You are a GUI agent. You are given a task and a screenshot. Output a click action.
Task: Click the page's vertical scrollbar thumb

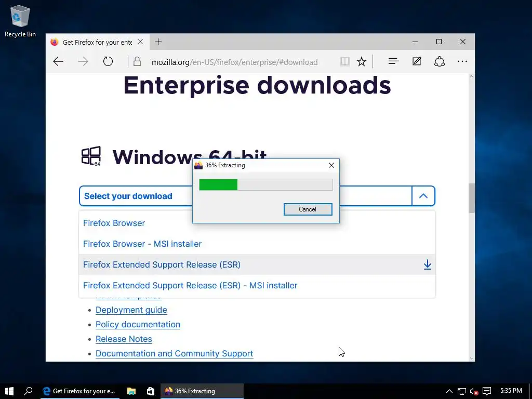[x=471, y=198]
